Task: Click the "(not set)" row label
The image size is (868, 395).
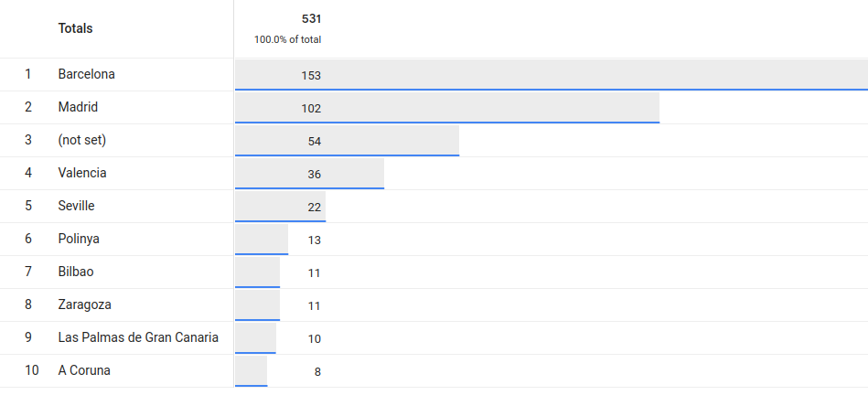Action: tap(81, 140)
